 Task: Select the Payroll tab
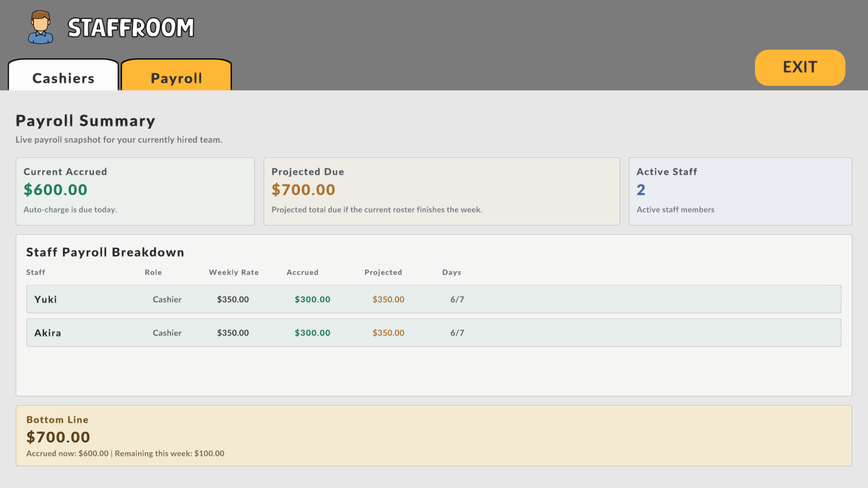[176, 75]
